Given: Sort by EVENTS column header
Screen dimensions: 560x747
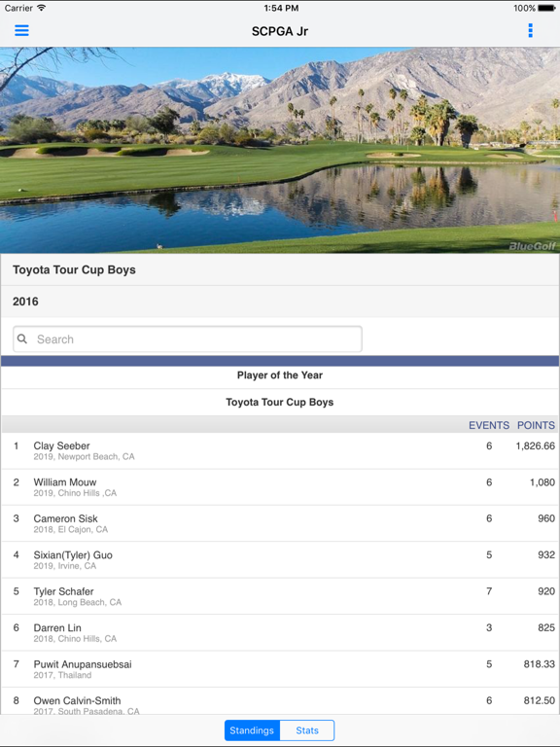Looking at the screenshot, I should pos(489,425).
